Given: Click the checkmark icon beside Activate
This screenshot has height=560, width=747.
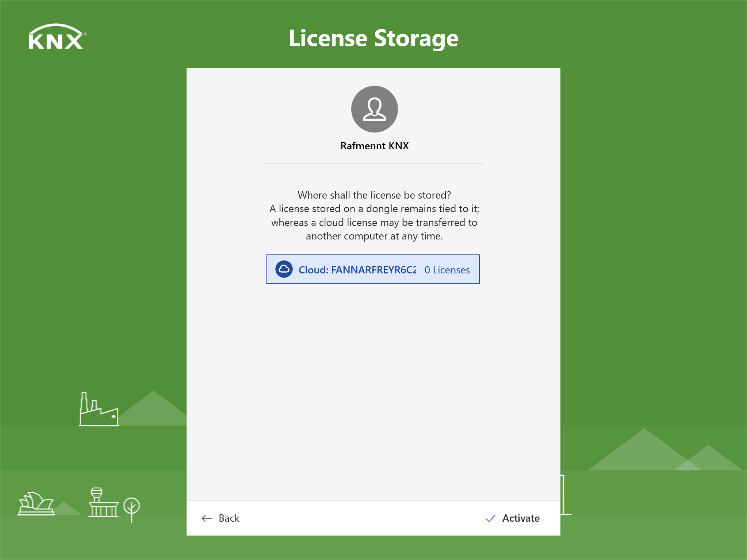Looking at the screenshot, I should [490, 518].
